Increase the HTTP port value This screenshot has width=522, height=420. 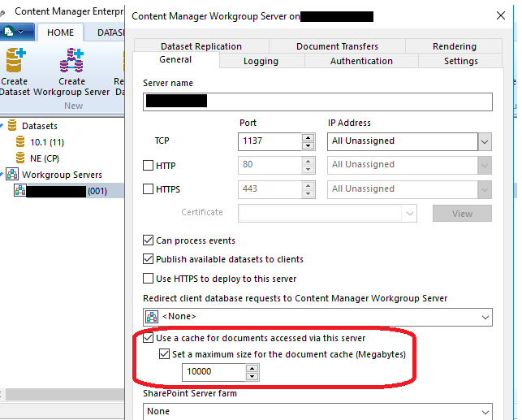(x=308, y=161)
